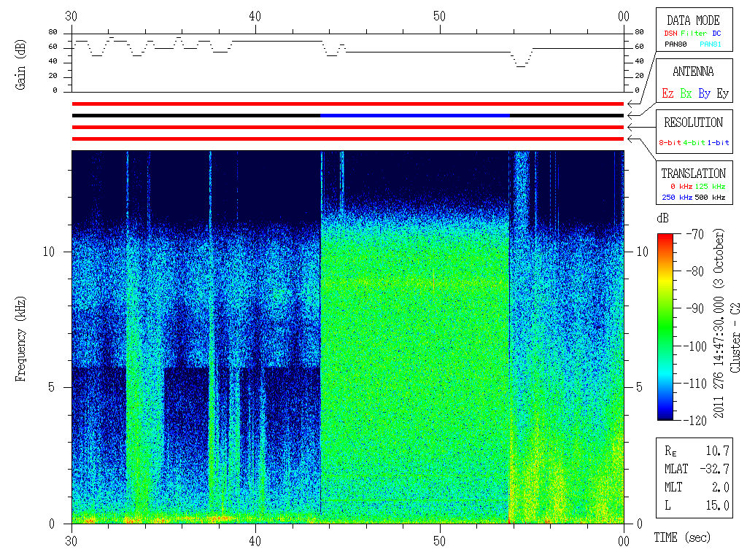Click the 50 tick label on bottom time axis
Viewport: 747px width, 560px height.
tap(439, 541)
